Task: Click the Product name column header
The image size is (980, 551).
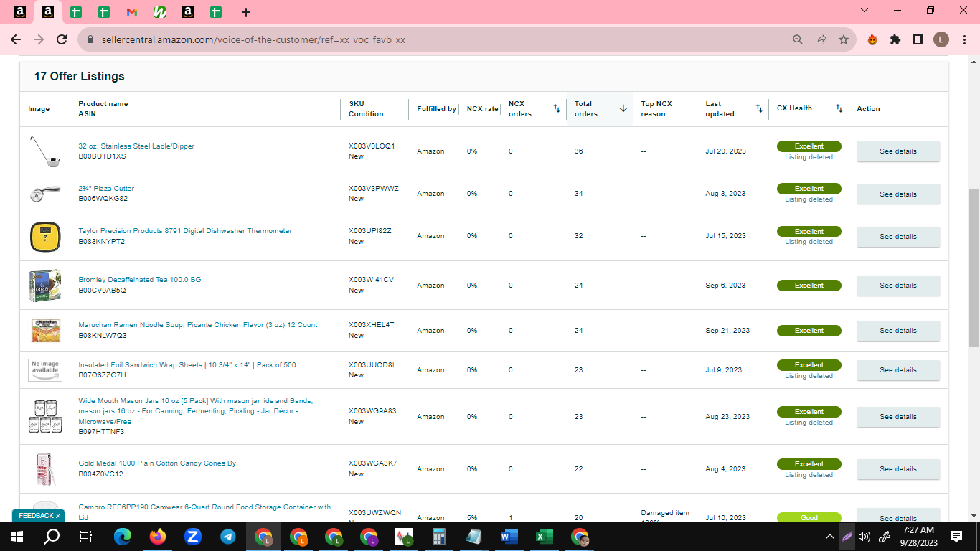Action: tap(103, 104)
